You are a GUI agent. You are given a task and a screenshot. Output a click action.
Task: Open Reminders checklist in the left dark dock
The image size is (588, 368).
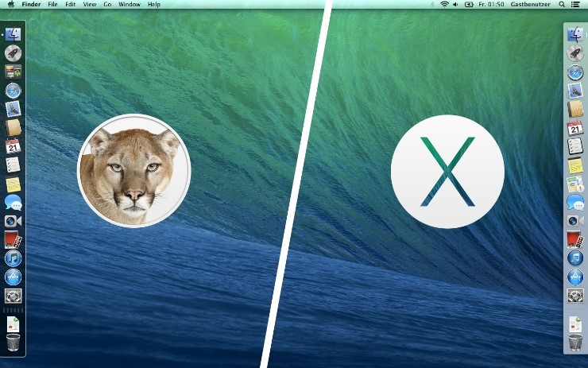pos(14,165)
